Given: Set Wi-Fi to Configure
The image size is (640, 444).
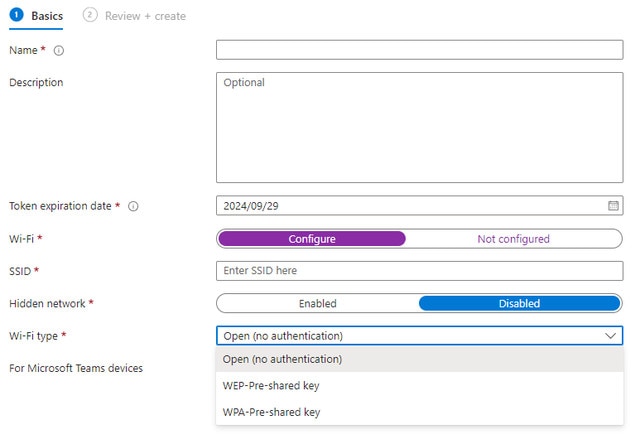Looking at the screenshot, I should point(312,239).
